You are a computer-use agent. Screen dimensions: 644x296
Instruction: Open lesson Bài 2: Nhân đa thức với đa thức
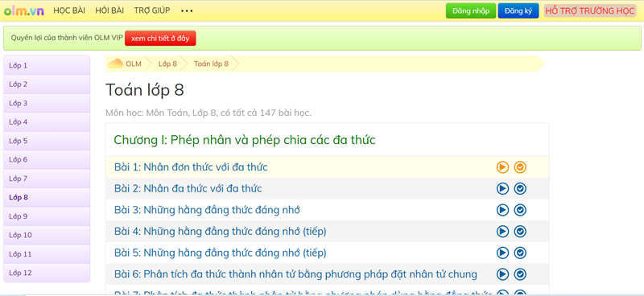click(188, 188)
